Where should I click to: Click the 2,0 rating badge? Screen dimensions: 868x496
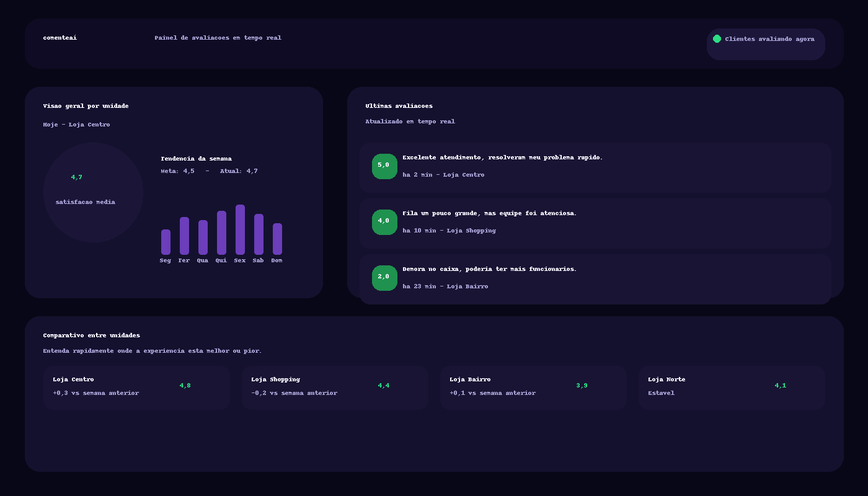(384, 278)
